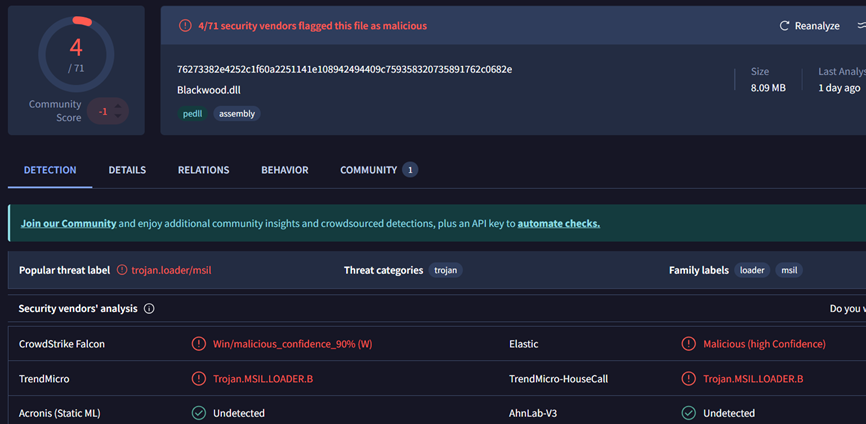
Task: Click the info icon next to Security vendors' analysis
Action: (149, 309)
